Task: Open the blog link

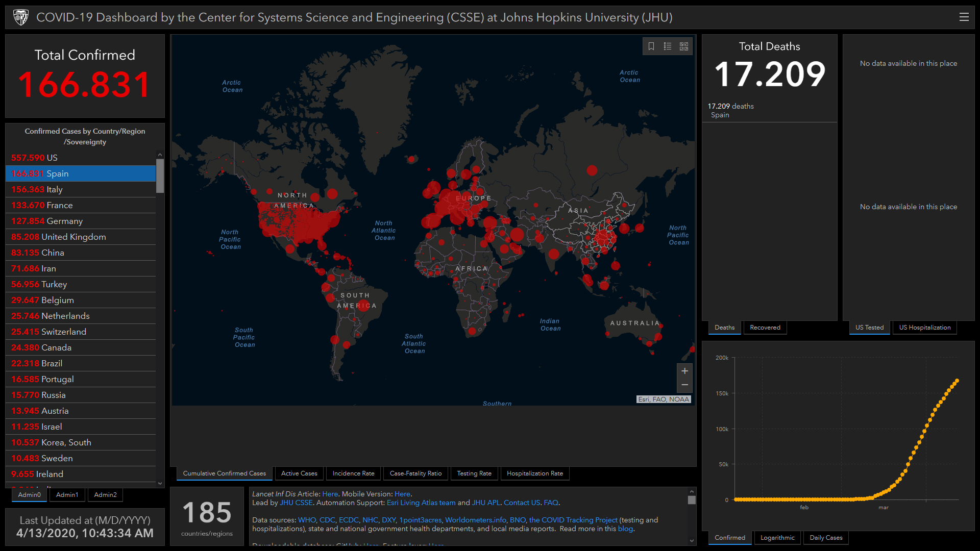Action: (x=625, y=529)
